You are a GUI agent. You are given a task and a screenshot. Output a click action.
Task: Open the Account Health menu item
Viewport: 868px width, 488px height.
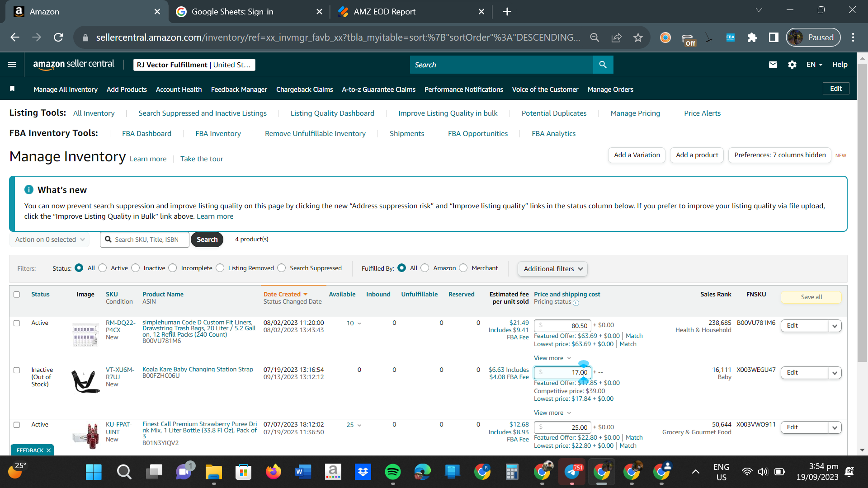[179, 89]
